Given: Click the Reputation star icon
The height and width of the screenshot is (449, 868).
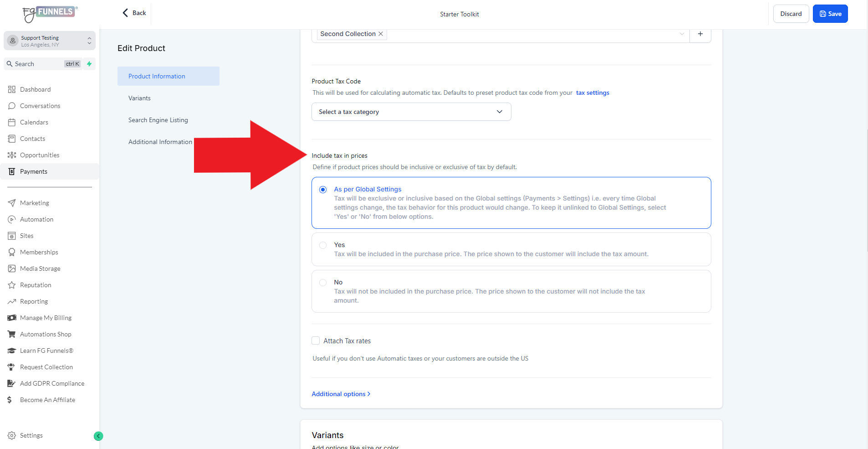Looking at the screenshot, I should pos(12,285).
